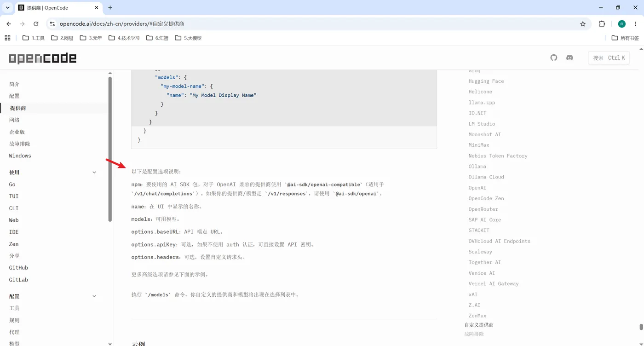Open the Discord icon in the header
This screenshot has height=346, width=644.
[569, 58]
